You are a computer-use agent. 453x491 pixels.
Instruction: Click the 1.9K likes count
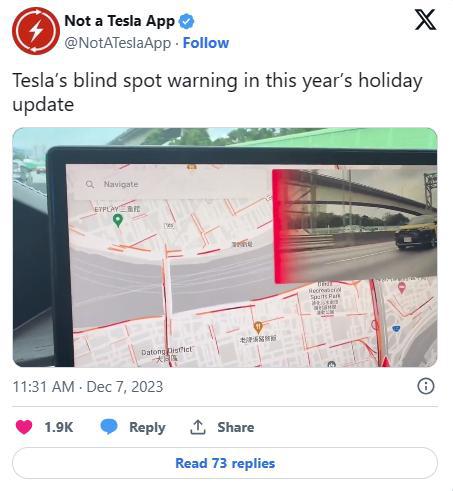59,427
